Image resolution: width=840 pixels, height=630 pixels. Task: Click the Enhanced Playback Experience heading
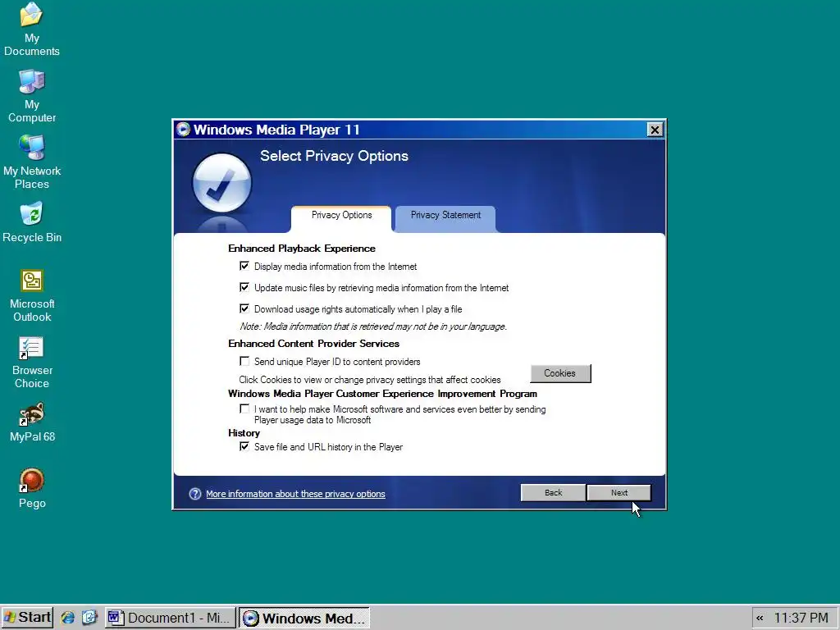[x=302, y=249]
